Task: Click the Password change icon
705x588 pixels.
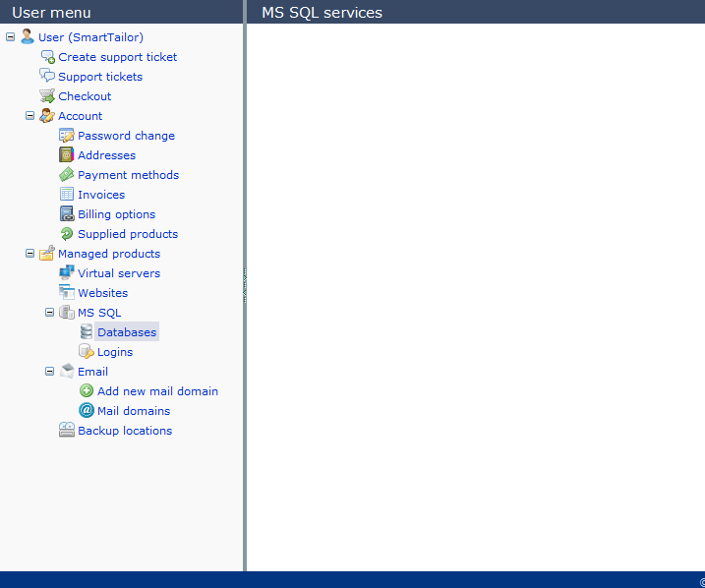Action: pos(67,136)
